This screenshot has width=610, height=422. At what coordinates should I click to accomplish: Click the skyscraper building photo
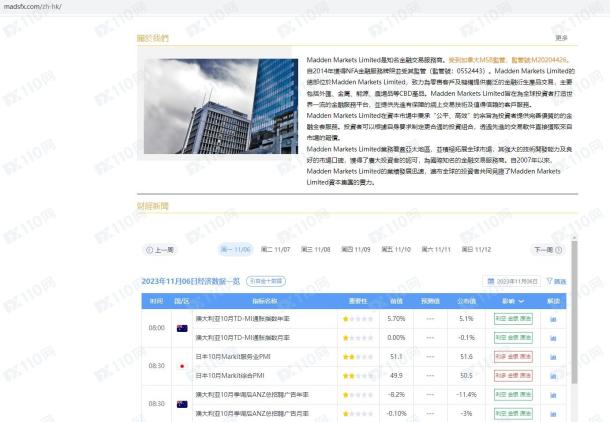[221, 106]
